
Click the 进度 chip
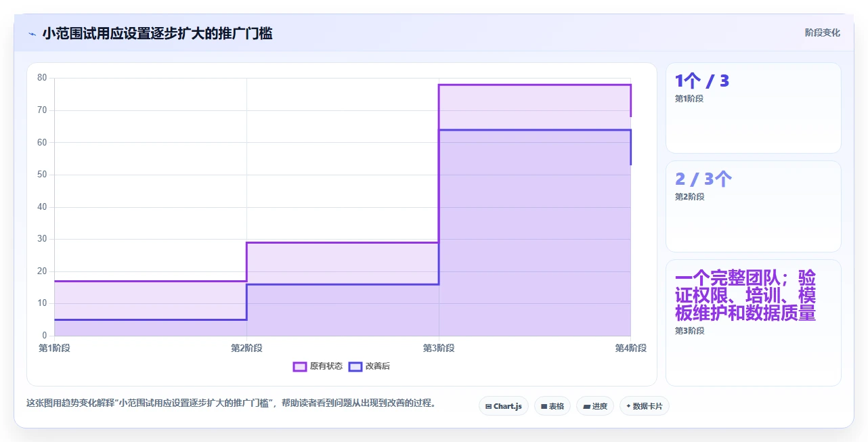point(595,406)
